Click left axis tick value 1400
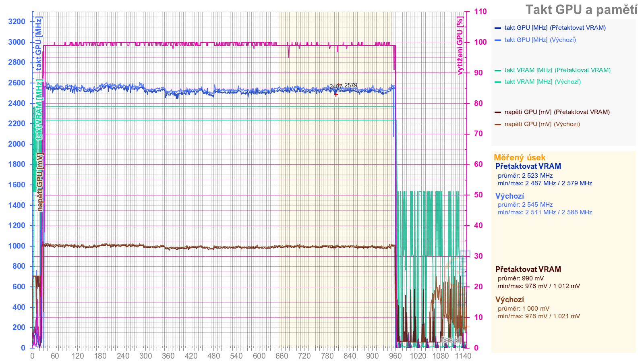Screen dimensions: 644x361 [17, 205]
